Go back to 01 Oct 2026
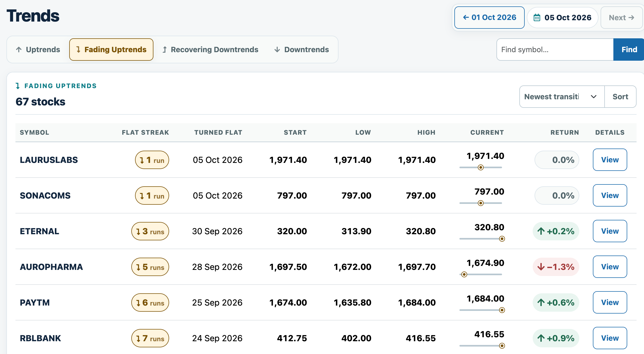 tap(489, 18)
